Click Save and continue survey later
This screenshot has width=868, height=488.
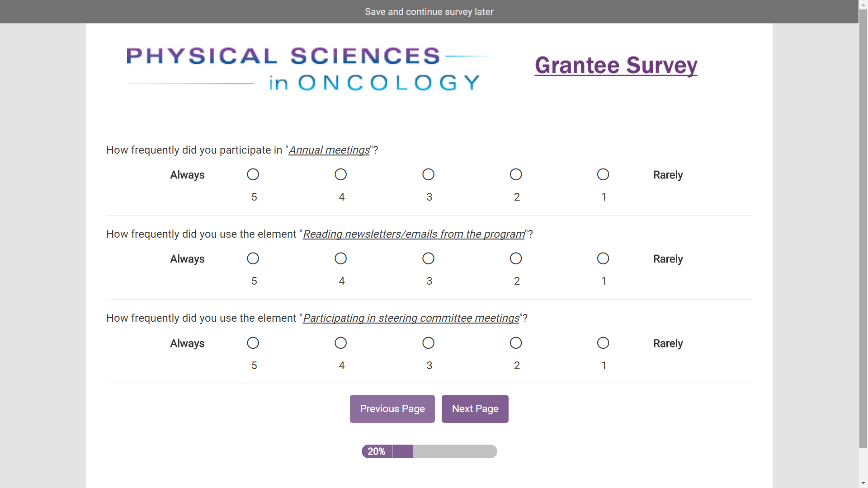click(x=429, y=12)
